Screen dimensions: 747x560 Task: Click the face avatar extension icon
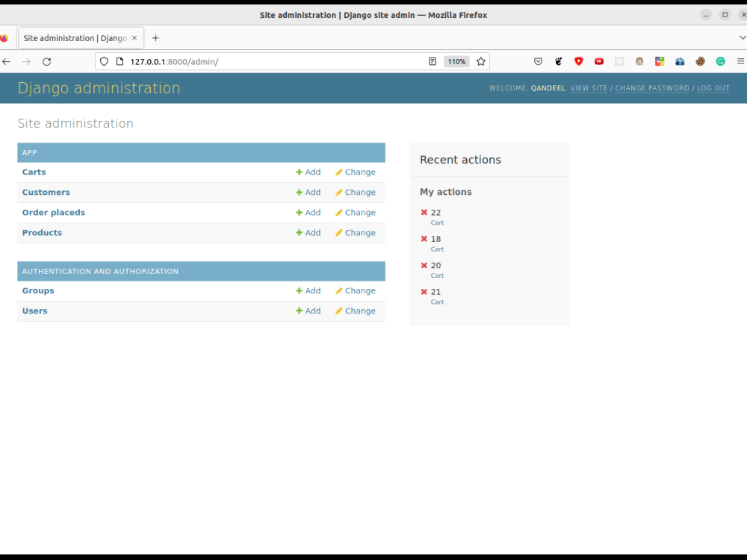pos(639,61)
